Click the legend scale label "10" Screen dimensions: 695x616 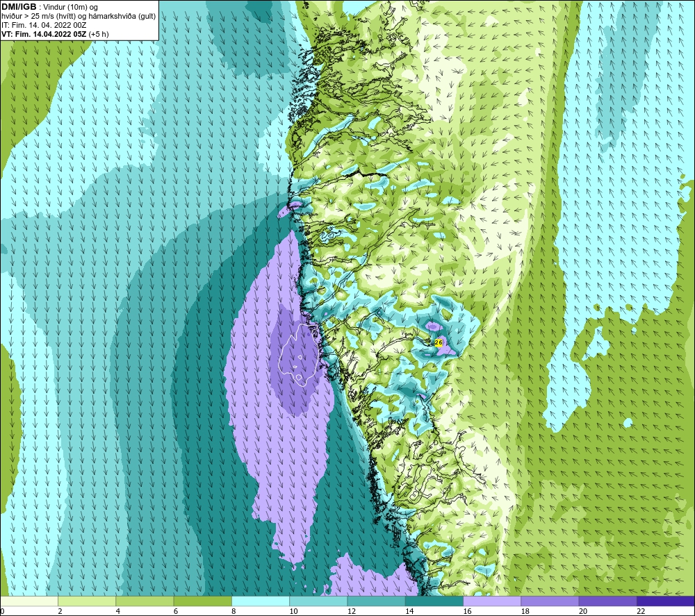pos(293,611)
